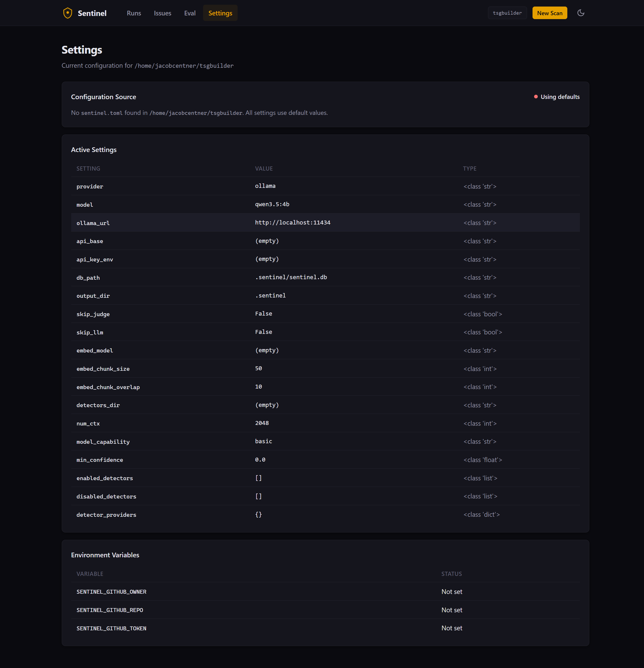Click Not set status for SENTINEL_GITHUB_TOKEN
Viewport: 644px width, 668px height.
click(x=452, y=628)
